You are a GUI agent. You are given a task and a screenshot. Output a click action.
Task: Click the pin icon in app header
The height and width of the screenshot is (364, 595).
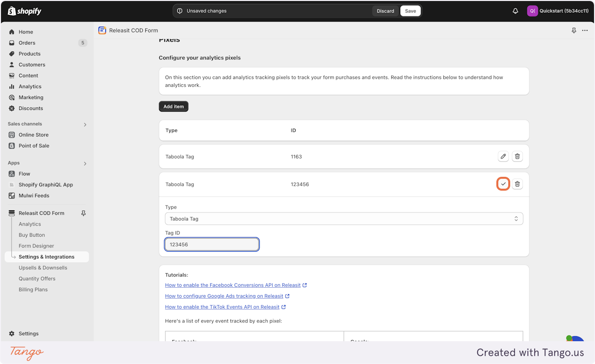click(x=574, y=31)
